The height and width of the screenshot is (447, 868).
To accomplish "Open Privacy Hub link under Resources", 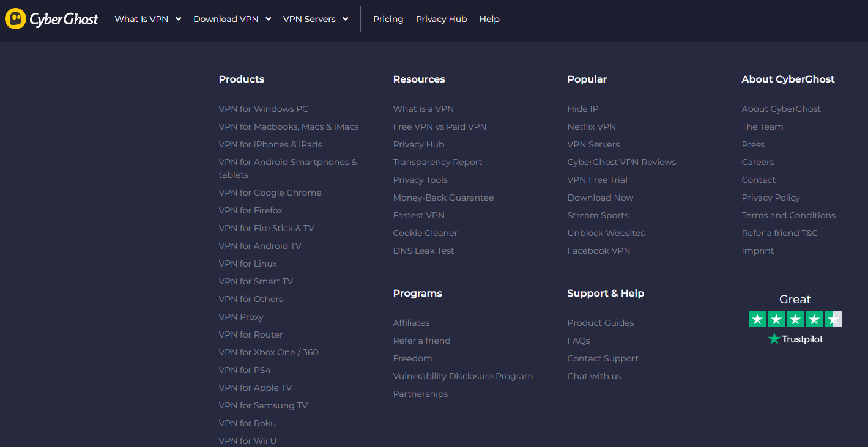I will [x=419, y=144].
